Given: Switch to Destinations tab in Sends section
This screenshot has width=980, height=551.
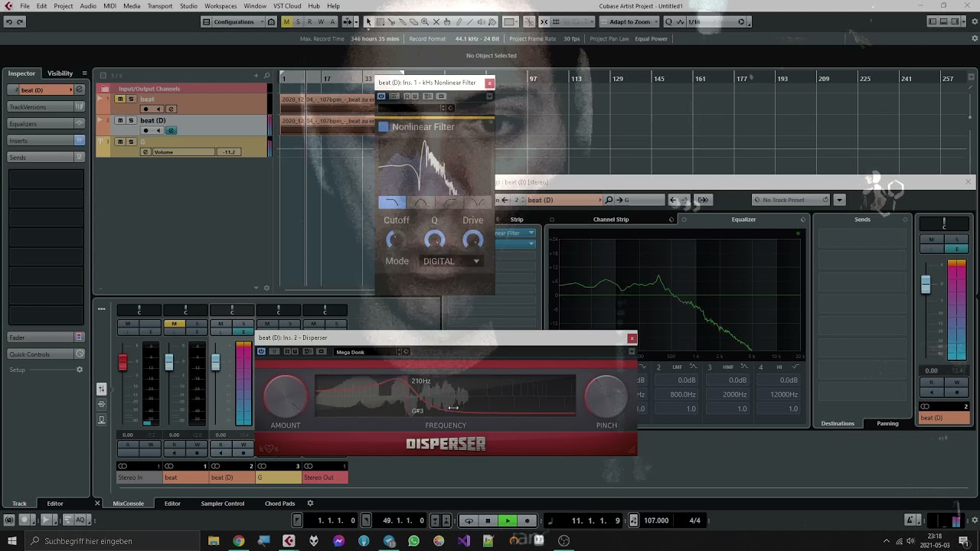Looking at the screenshot, I should coord(838,423).
